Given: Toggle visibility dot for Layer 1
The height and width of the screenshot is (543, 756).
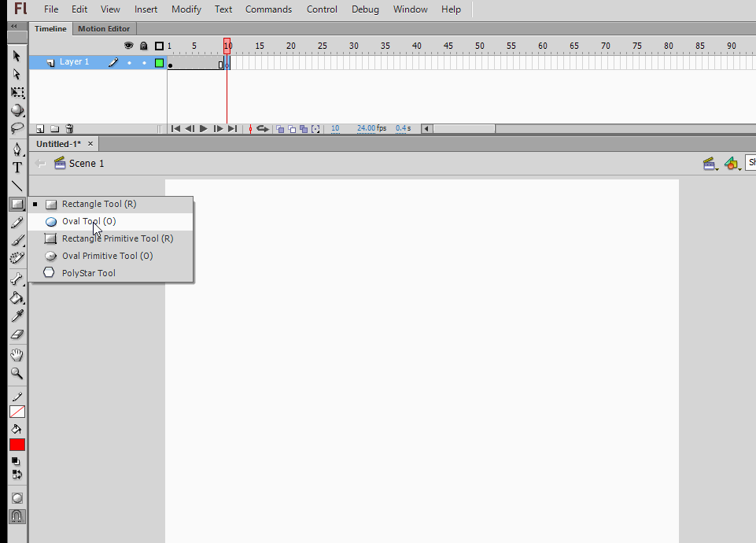Looking at the screenshot, I should (x=129, y=62).
